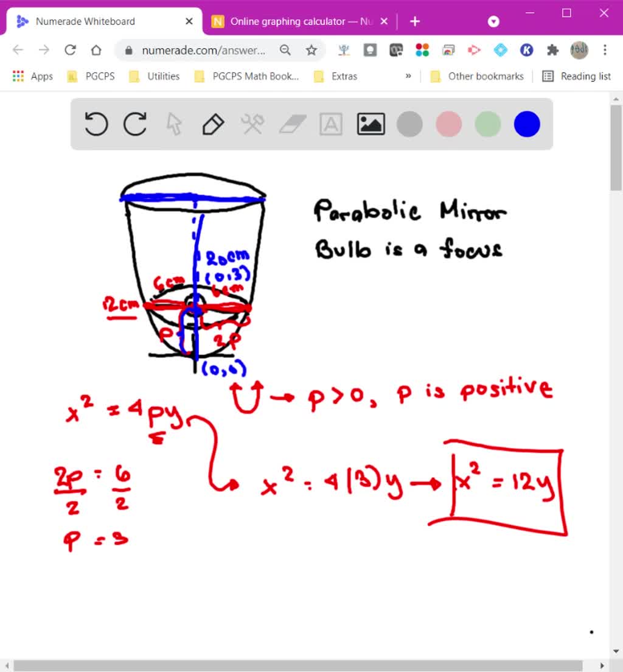The height and width of the screenshot is (672, 623).
Task: Open the PGCPS bookmark folder
Action: pos(91,76)
